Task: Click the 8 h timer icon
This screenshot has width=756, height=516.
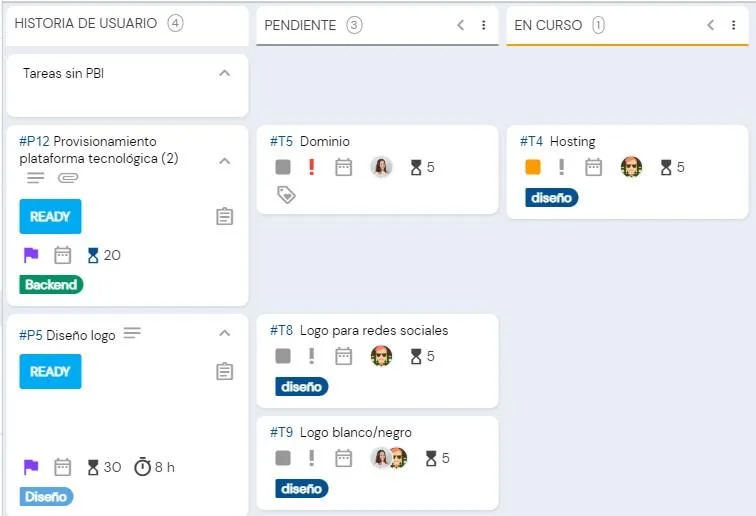Action: pyautogui.click(x=142, y=467)
